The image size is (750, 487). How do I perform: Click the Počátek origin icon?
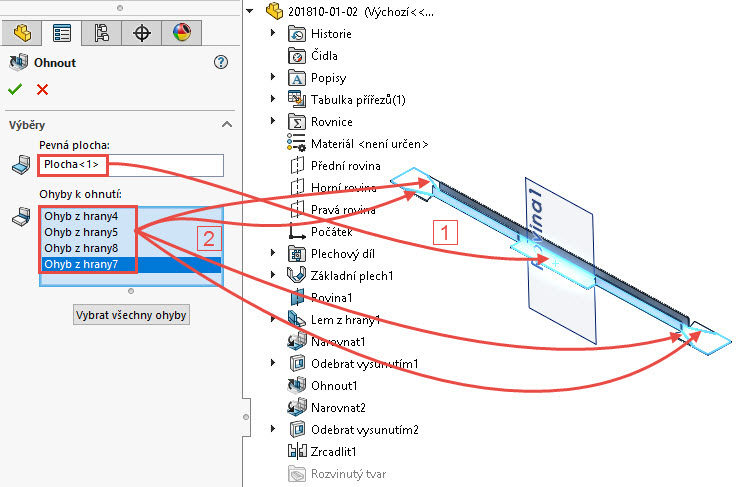tap(297, 232)
